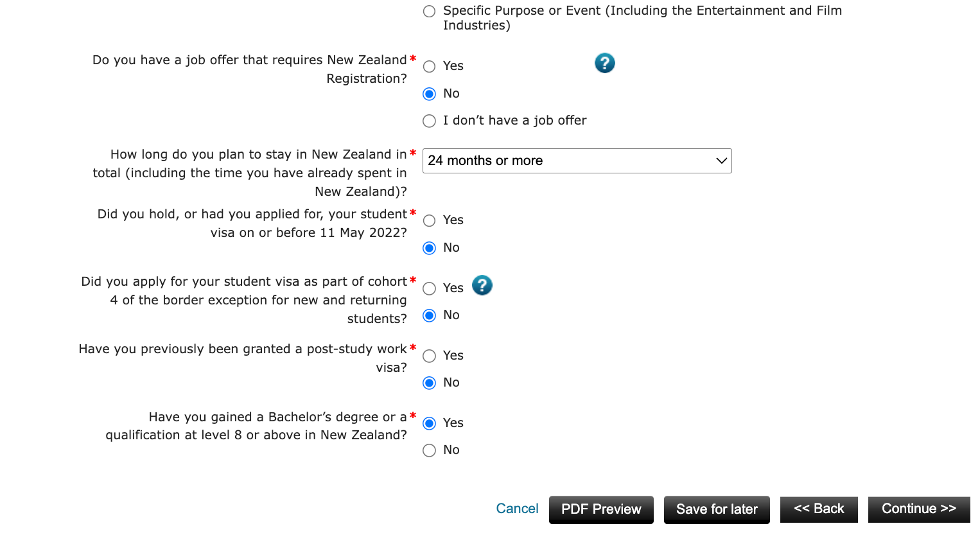Open the stay duration dropdown

click(577, 161)
